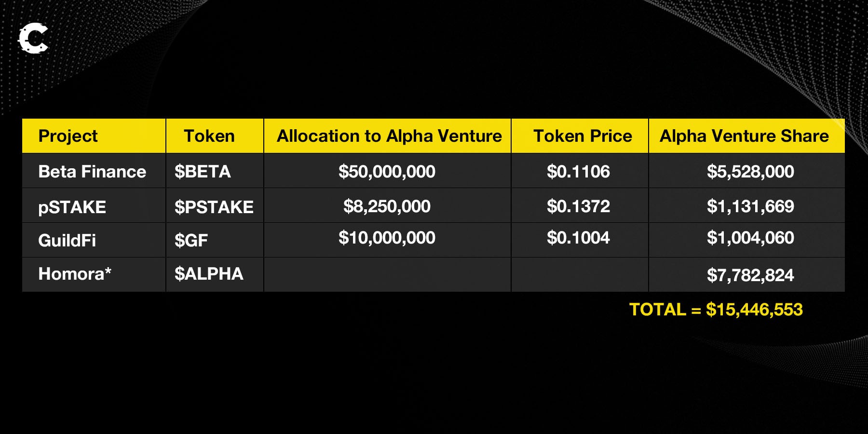The width and height of the screenshot is (868, 434).
Task: Click the $1,004,060 share value
Action: click(x=750, y=238)
